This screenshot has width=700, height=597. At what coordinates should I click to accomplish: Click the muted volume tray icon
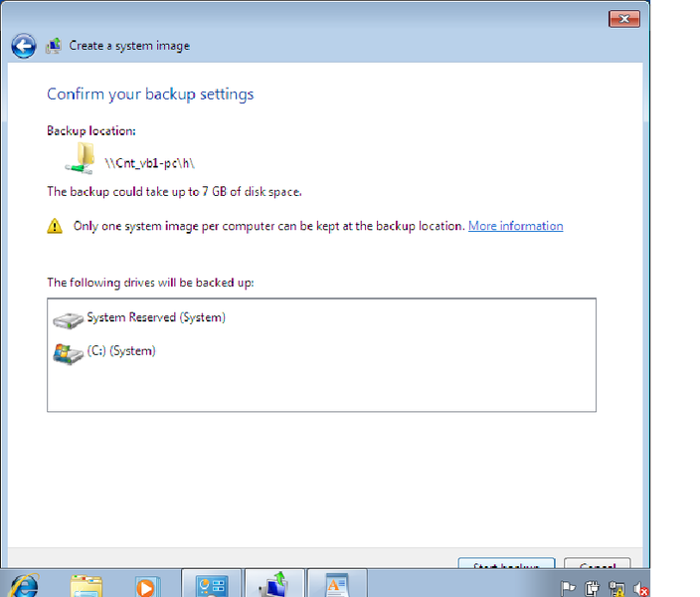639,587
